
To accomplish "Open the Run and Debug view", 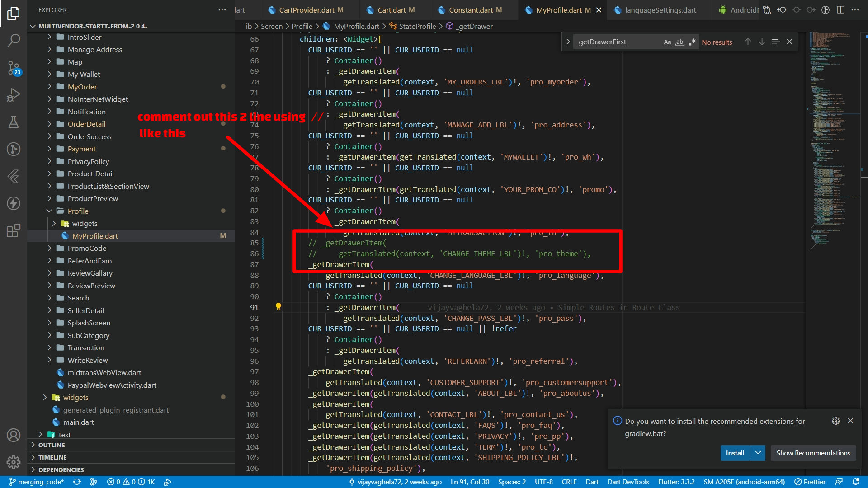I will pyautogui.click(x=14, y=95).
